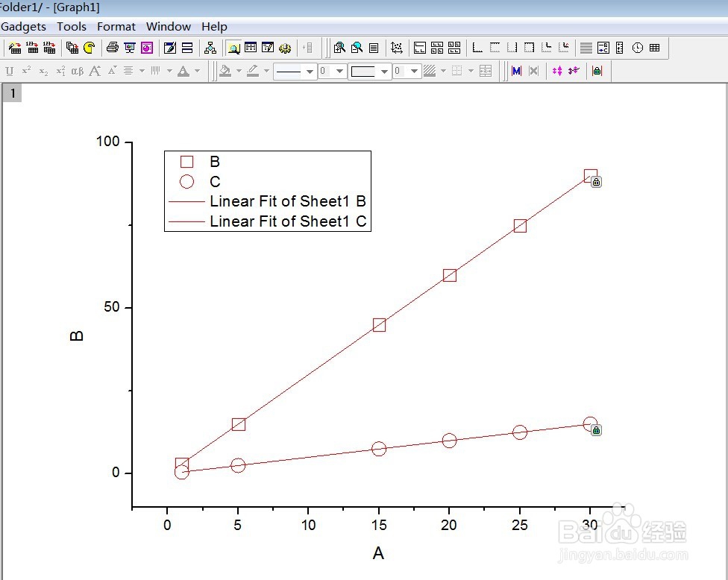Image resolution: width=728 pixels, height=580 pixels.
Task: Select the Y axis title 'B'
Action: (77, 336)
